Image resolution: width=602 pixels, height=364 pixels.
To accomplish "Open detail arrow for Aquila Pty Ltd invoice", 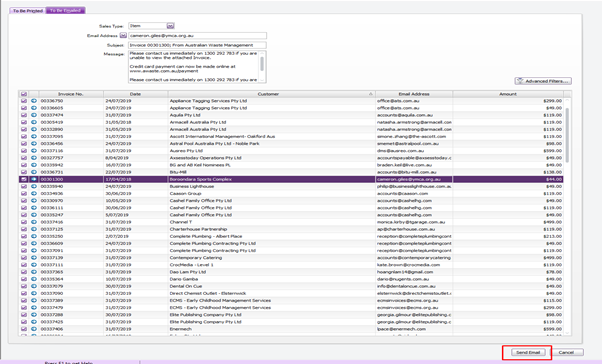I will tap(34, 115).
